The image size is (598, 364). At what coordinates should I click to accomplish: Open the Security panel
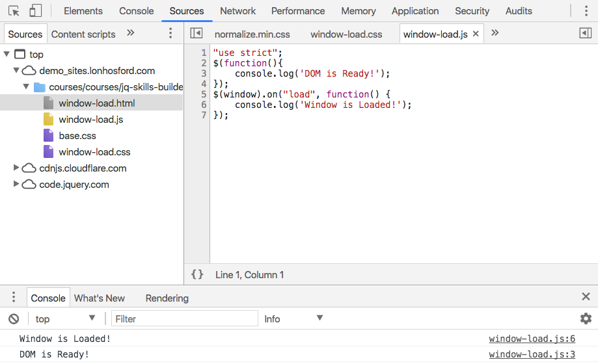click(472, 11)
